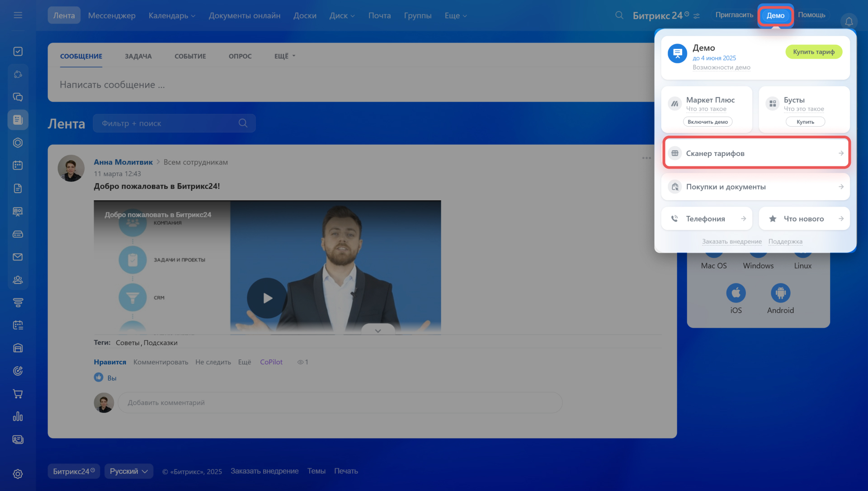868x491 pixels.
Task: Open the bar chart analytics sidebar icon
Action: 18,416
